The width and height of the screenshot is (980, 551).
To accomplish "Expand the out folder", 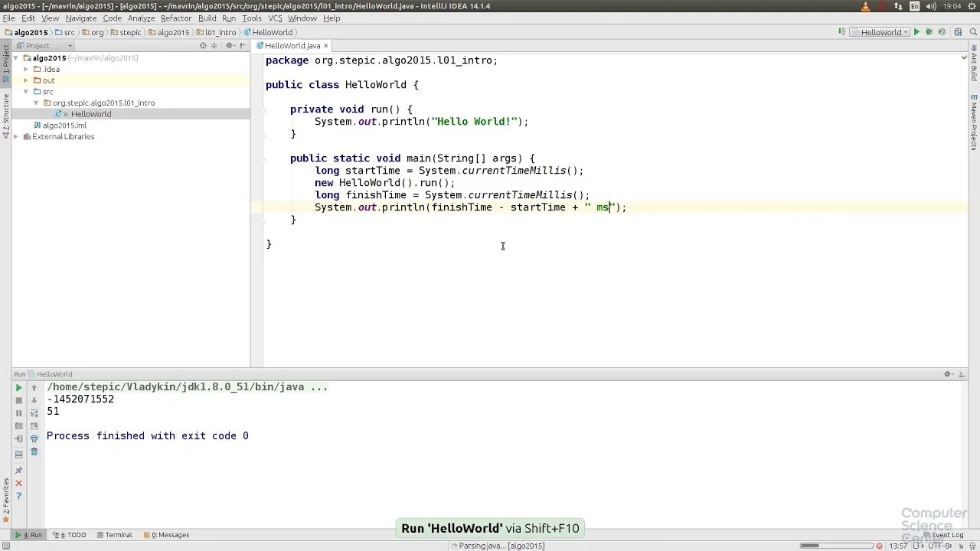I will click(25, 80).
